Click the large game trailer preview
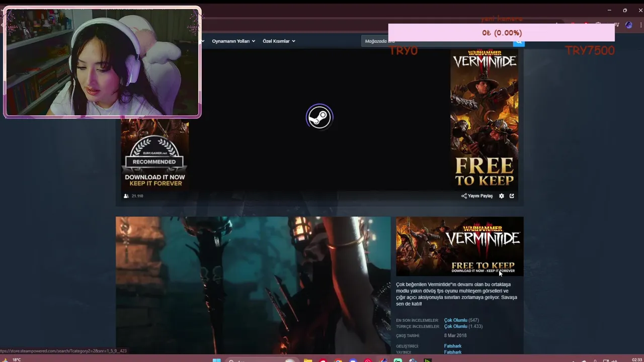This screenshot has height=362, width=644. [253, 286]
